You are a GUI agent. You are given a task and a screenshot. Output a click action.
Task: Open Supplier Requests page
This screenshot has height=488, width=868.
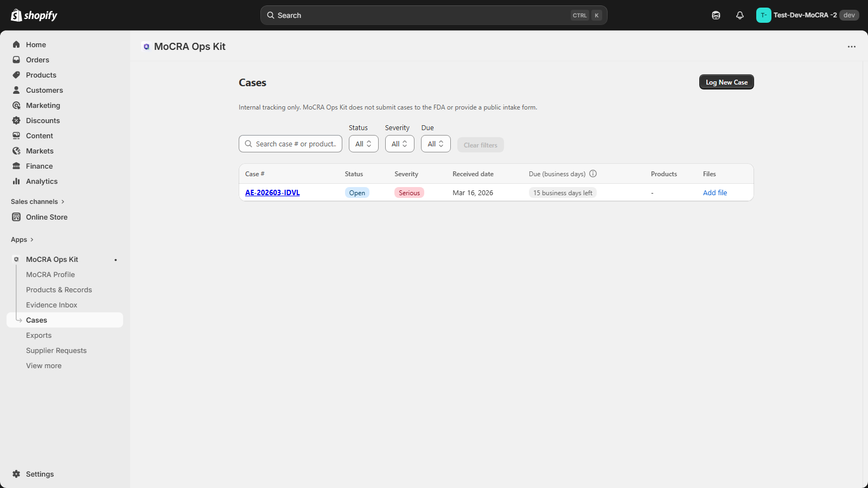pyautogui.click(x=56, y=350)
